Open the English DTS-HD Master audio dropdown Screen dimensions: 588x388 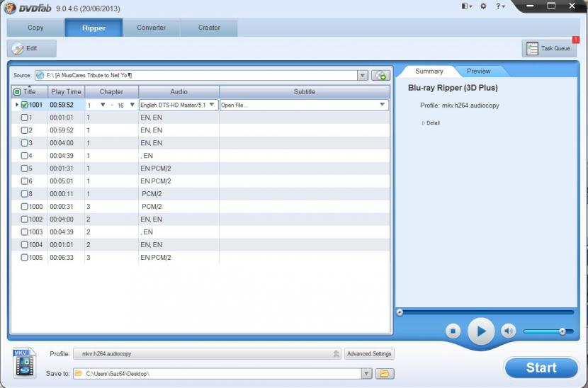(212, 105)
